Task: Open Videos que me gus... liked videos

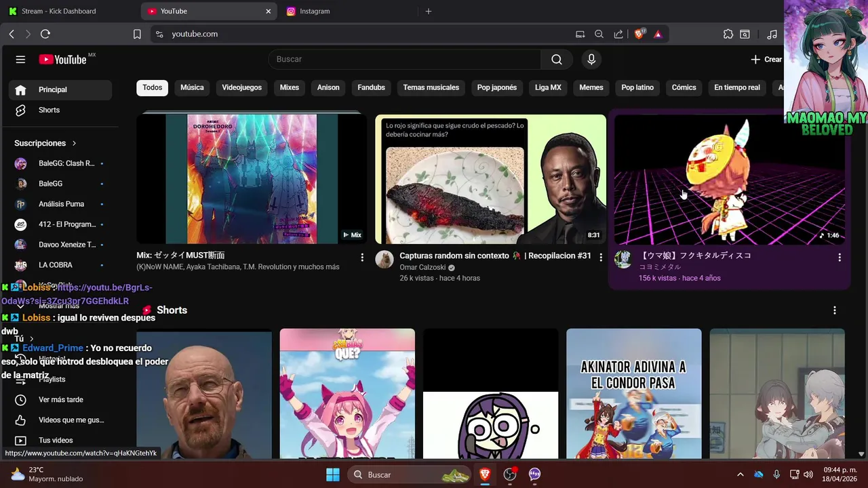Action: [x=60, y=420]
